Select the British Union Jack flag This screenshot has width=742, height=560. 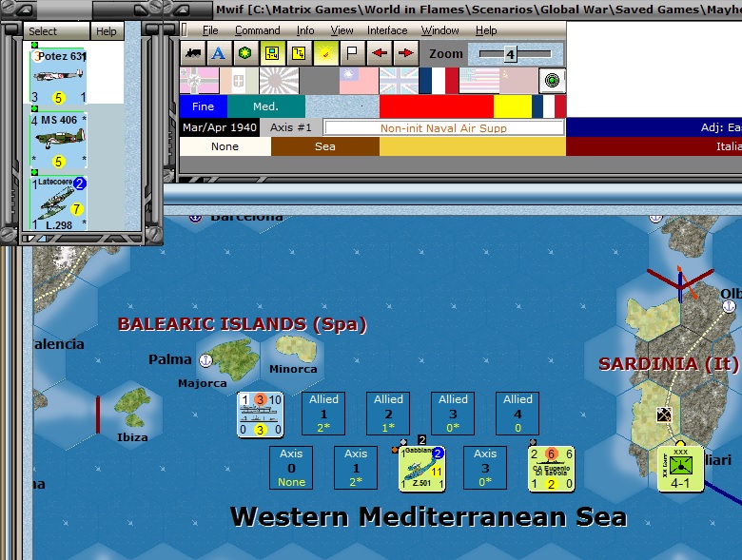(x=399, y=81)
